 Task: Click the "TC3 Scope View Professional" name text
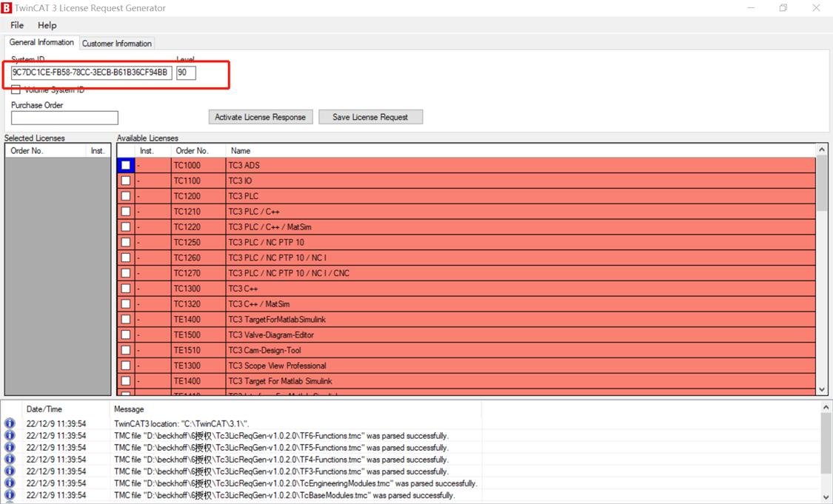tap(277, 366)
